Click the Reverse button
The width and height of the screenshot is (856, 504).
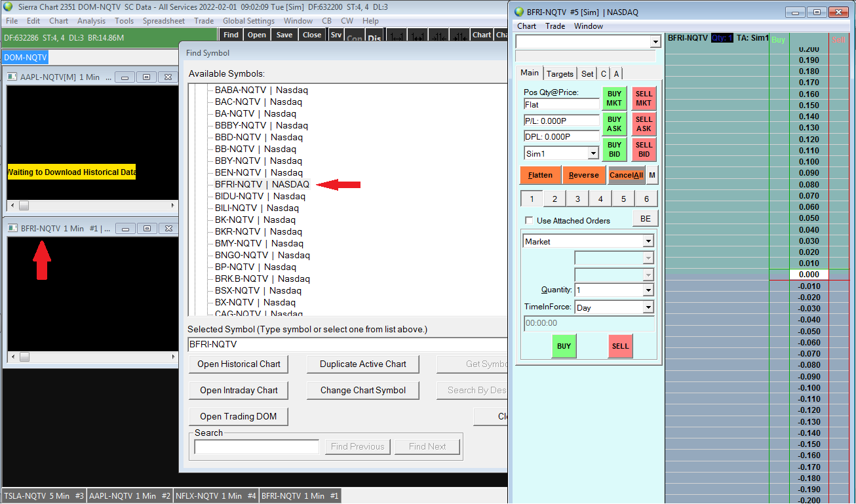pyautogui.click(x=584, y=175)
